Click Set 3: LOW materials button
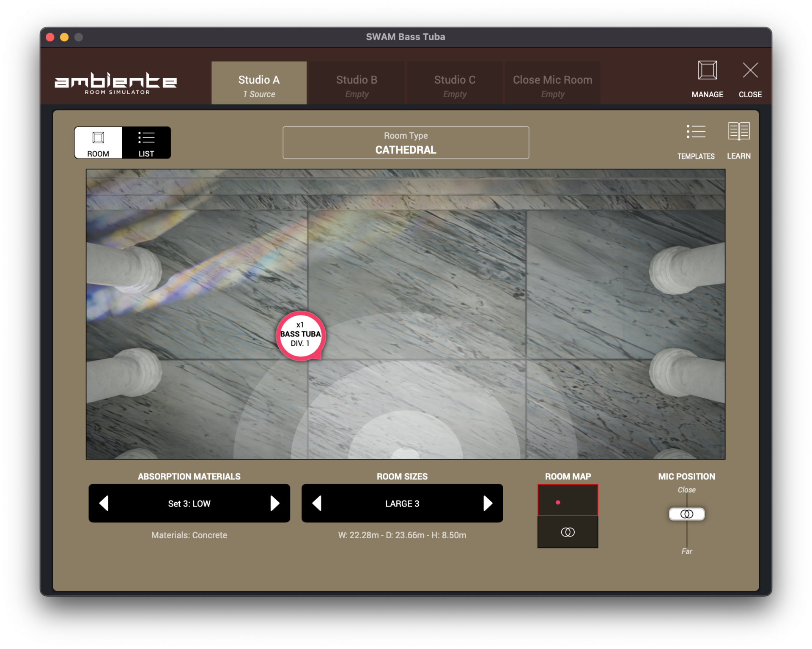Viewport: 812px width, 649px height. (189, 503)
